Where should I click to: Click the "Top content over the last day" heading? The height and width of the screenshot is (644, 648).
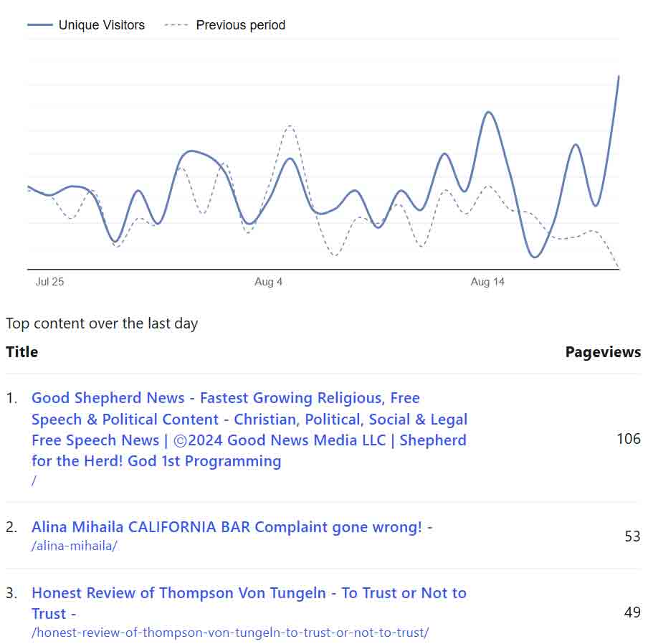pyautogui.click(x=102, y=323)
